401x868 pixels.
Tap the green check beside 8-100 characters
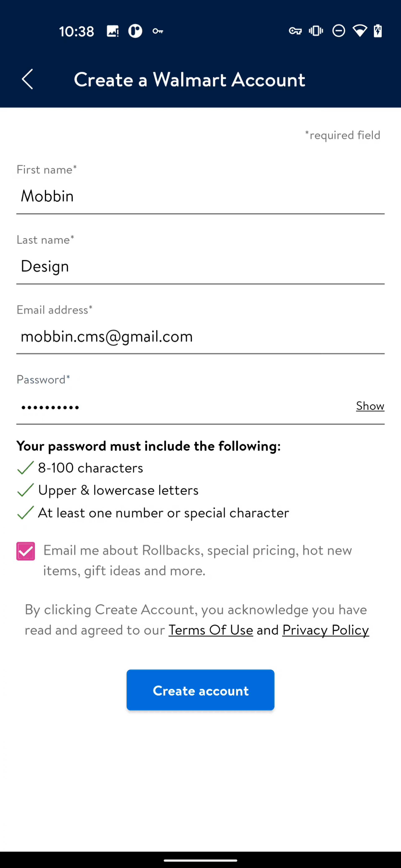[25, 468]
